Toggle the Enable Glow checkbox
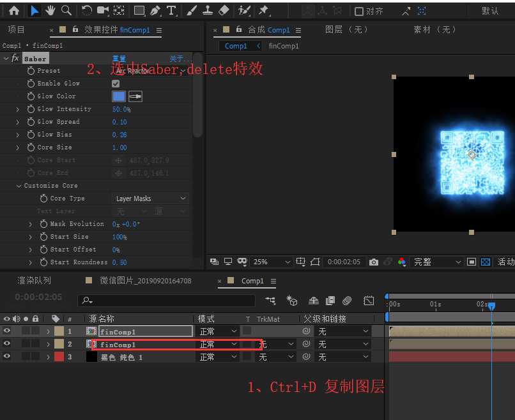515x420 pixels. point(116,84)
